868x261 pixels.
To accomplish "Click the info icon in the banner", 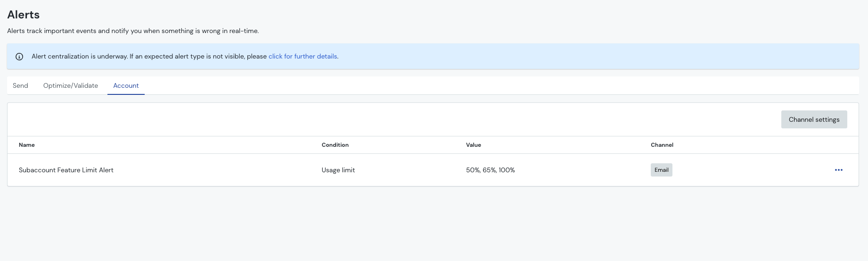I will tap(19, 57).
